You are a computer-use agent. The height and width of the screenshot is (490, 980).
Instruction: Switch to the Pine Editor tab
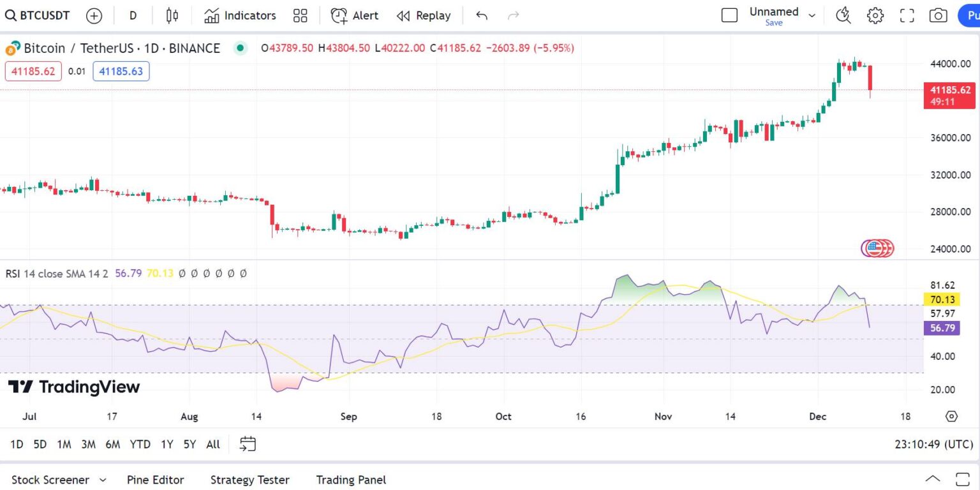(x=155, y=480)
